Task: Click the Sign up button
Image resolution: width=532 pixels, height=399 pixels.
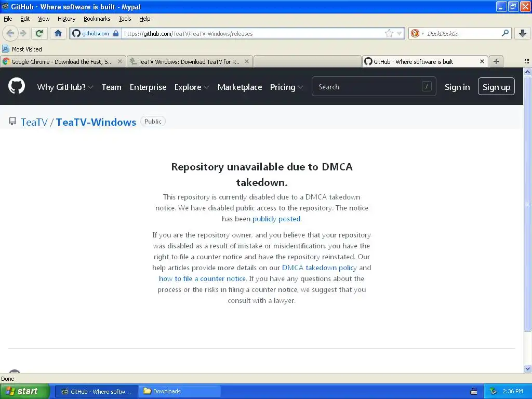Action: click(496, 87)
